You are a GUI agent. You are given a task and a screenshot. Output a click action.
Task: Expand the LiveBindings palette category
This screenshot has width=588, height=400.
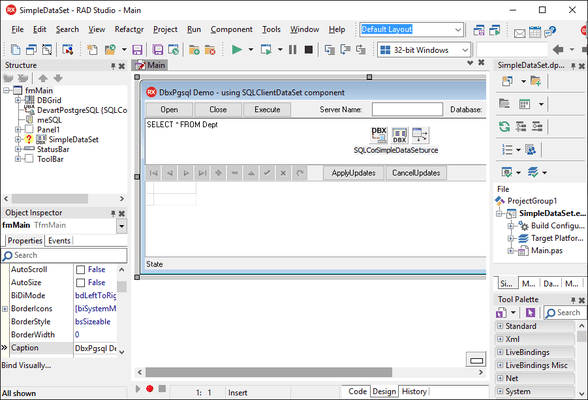pos(500,352)
